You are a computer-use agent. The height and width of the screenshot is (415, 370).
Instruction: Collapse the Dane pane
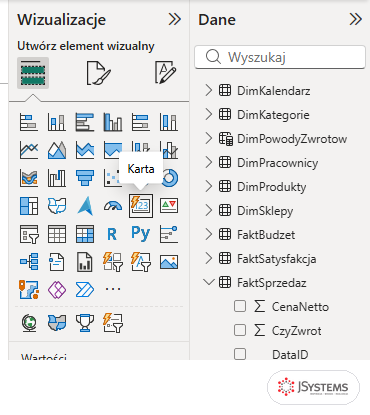click(355, 19)
